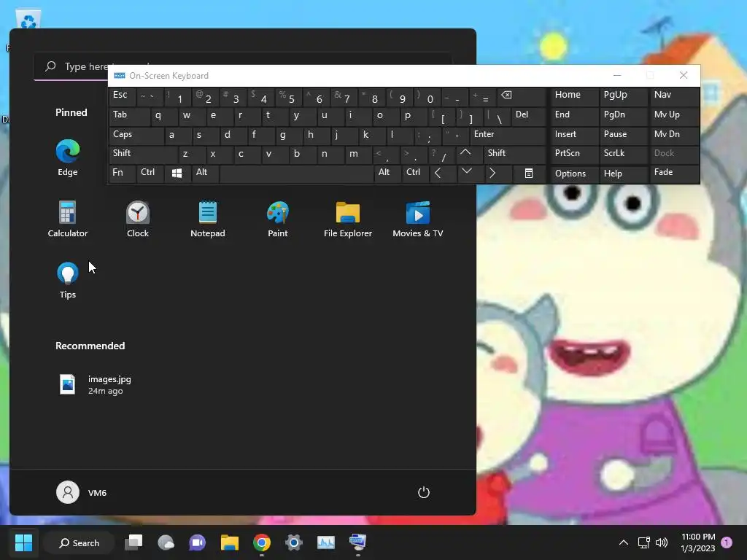Click the Help key on keyboard
This screenshot has height=560, width=747.
click(623, 174)
